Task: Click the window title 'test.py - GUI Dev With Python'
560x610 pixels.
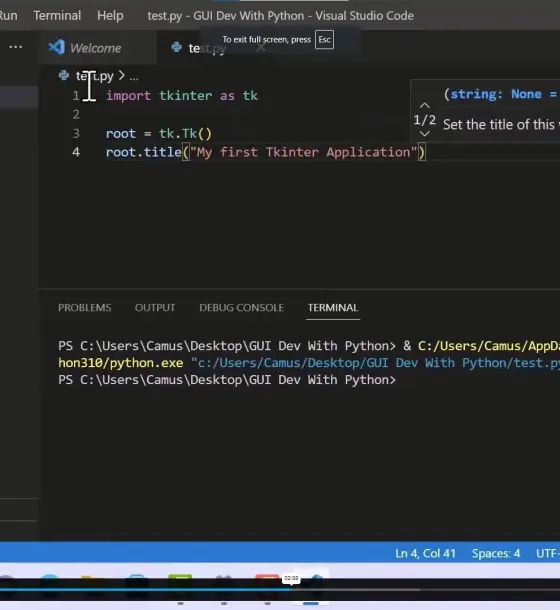Action: pos(226,16)
